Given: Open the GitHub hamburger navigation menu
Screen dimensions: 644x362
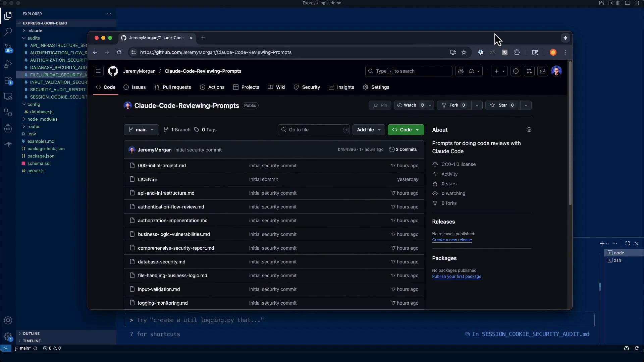Looking at the screenshot, I should pyautogui.click(x=98, y=71).
